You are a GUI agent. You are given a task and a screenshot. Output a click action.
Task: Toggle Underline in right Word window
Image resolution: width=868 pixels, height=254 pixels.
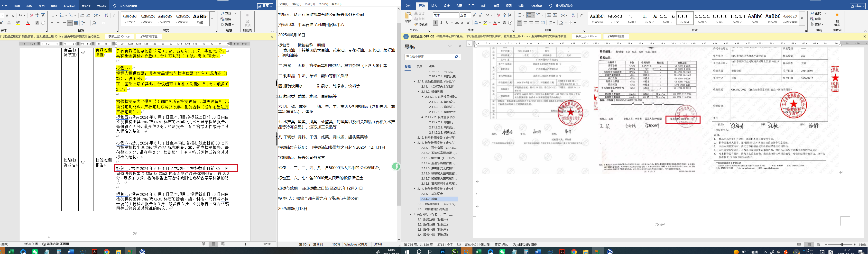point(447,23)
